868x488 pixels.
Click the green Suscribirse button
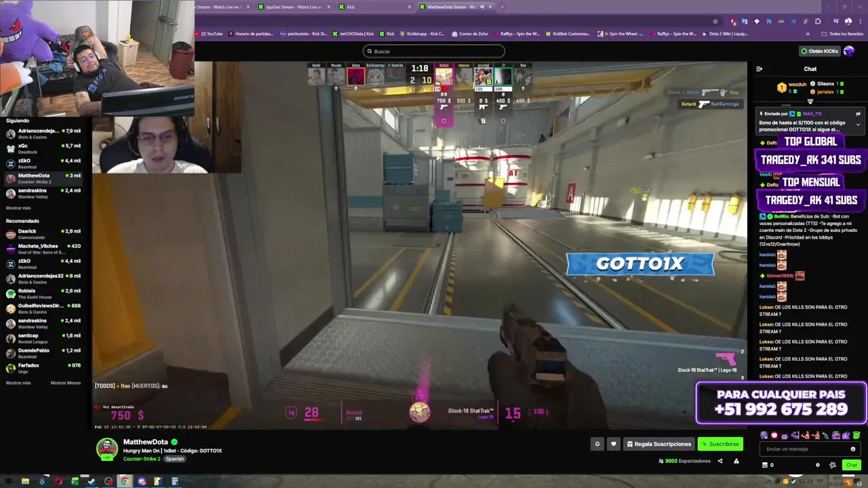click(720, 444)
